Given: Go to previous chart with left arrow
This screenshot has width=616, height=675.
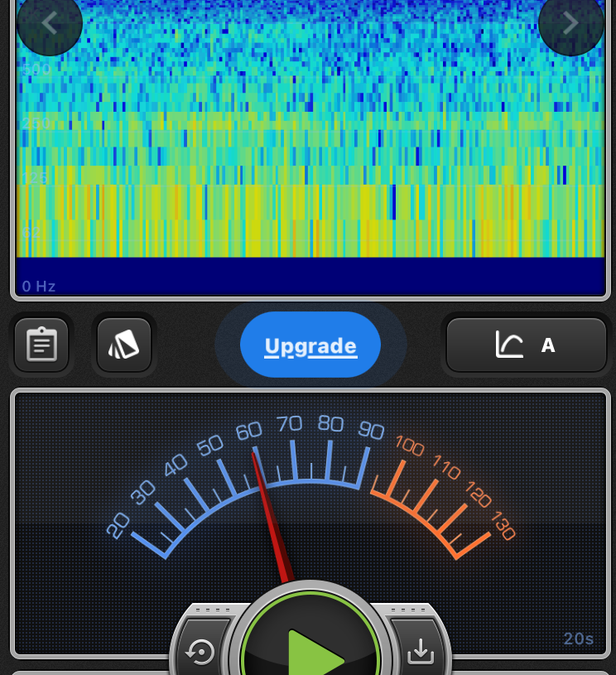Looking at the screenshot, I should pyautogui.click(x=50, y=23).
